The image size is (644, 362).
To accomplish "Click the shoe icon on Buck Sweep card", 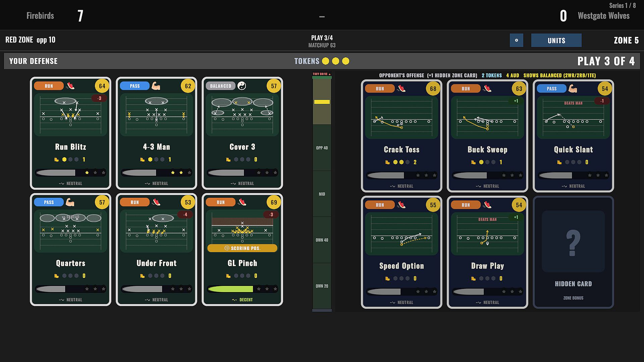I will coord(487,88).
